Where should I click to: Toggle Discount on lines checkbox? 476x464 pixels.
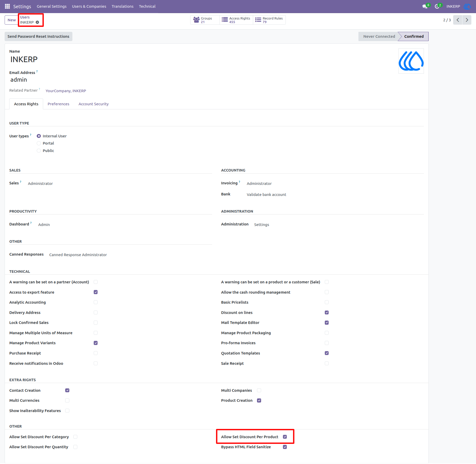point(327,313)
